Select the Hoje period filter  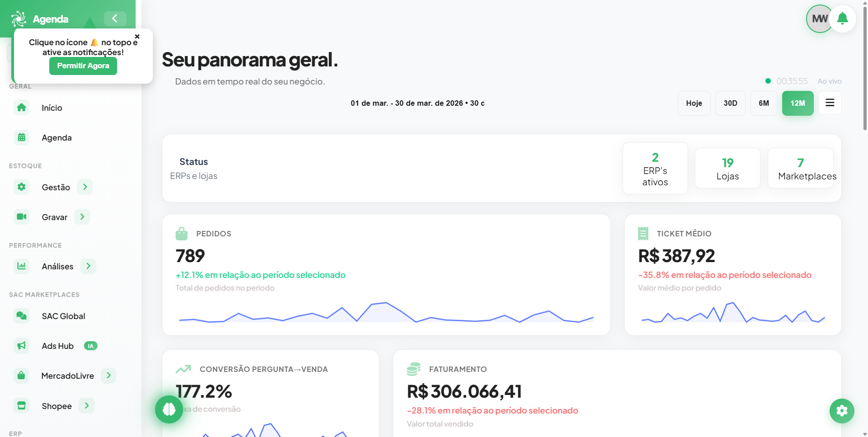tap(694, 103)
